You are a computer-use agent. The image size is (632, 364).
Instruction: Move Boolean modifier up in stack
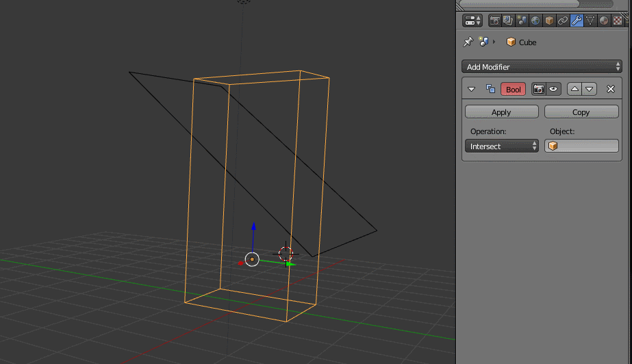tap(574, 90)
